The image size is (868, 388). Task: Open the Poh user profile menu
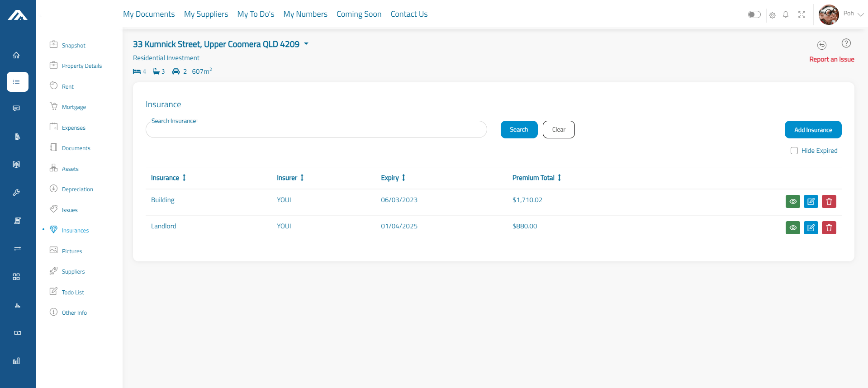tap(841, 14)
